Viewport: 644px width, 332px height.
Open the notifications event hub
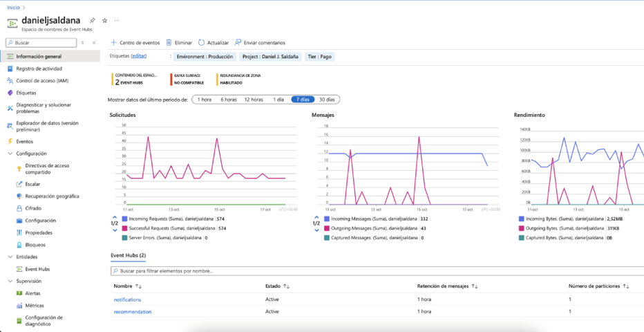pyautogui.click(x=127, y=299)
